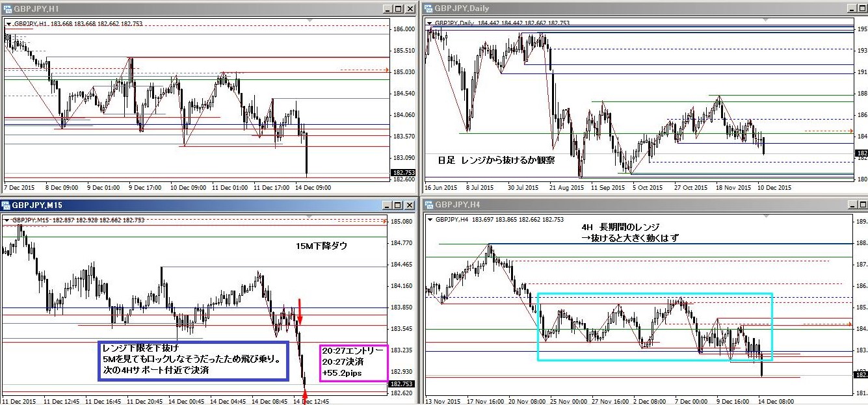This screenshot has height=405, width=868.
Task: Activate the GBPJPY,Daily window title bar
Action: pyautogui.click(x=618, y=8)
